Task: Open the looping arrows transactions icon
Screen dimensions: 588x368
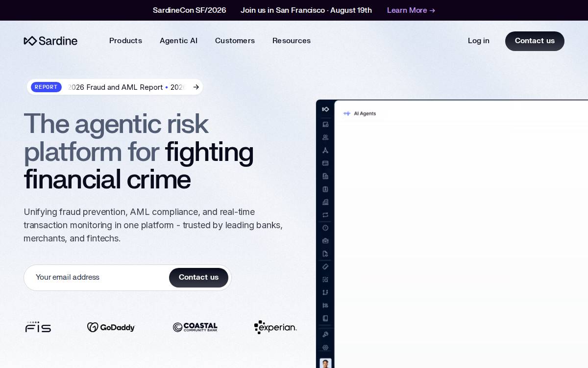Action: [325, 215]
